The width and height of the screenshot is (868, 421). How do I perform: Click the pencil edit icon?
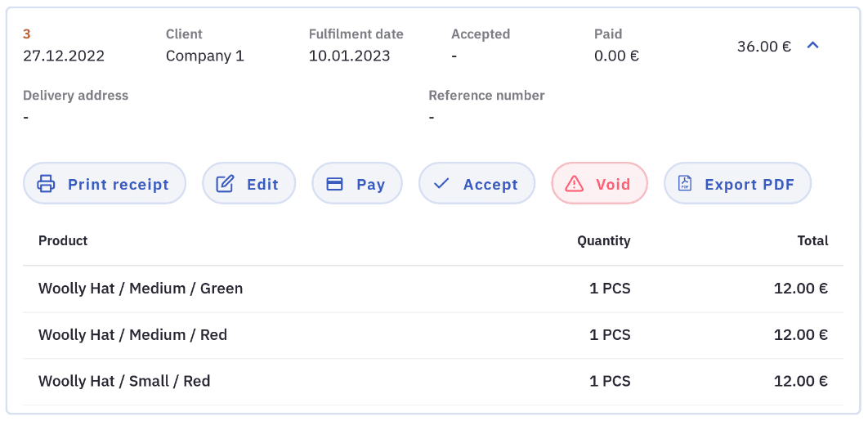225,184
